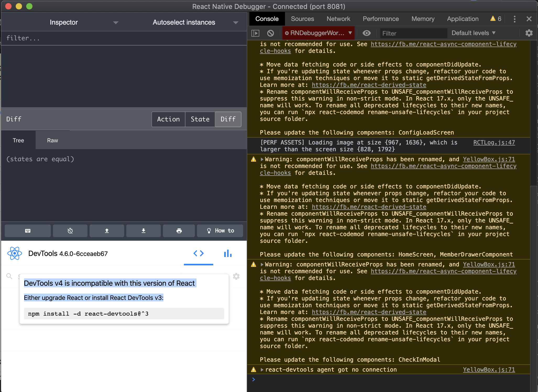Click the [PERF ASSETS] Loading image log entry
This screenshot has width=538, height=392.
(x=389, y=146)
